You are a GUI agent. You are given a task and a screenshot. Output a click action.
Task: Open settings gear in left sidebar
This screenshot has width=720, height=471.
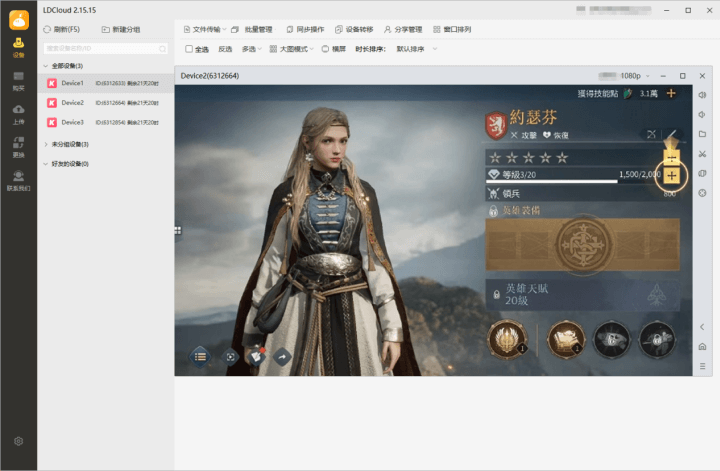18,441
